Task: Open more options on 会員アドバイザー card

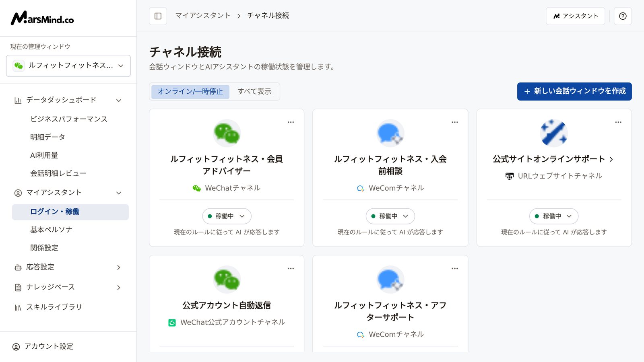Action: point(291,122)
